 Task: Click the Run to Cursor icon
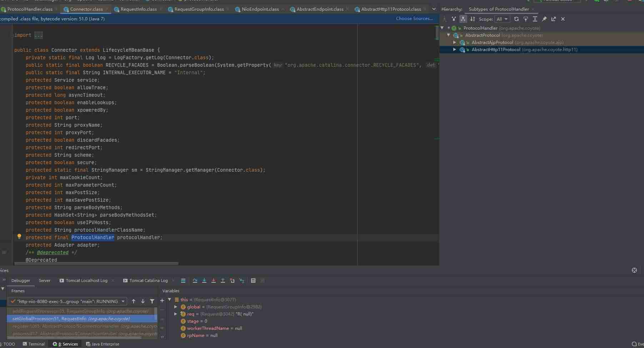[242, 281]
